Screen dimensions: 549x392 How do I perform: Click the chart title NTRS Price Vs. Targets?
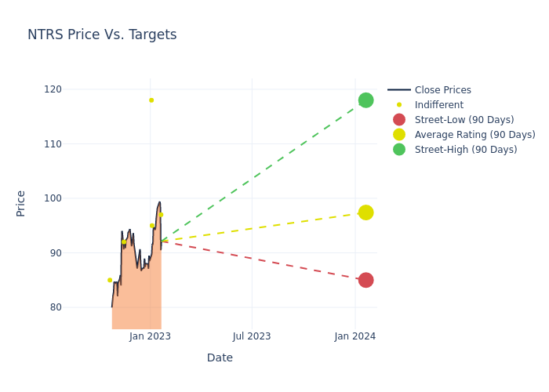102,35
